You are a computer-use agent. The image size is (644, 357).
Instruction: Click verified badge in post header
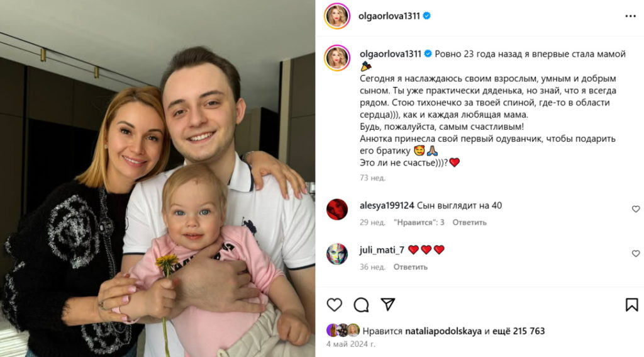coord(427,16)
